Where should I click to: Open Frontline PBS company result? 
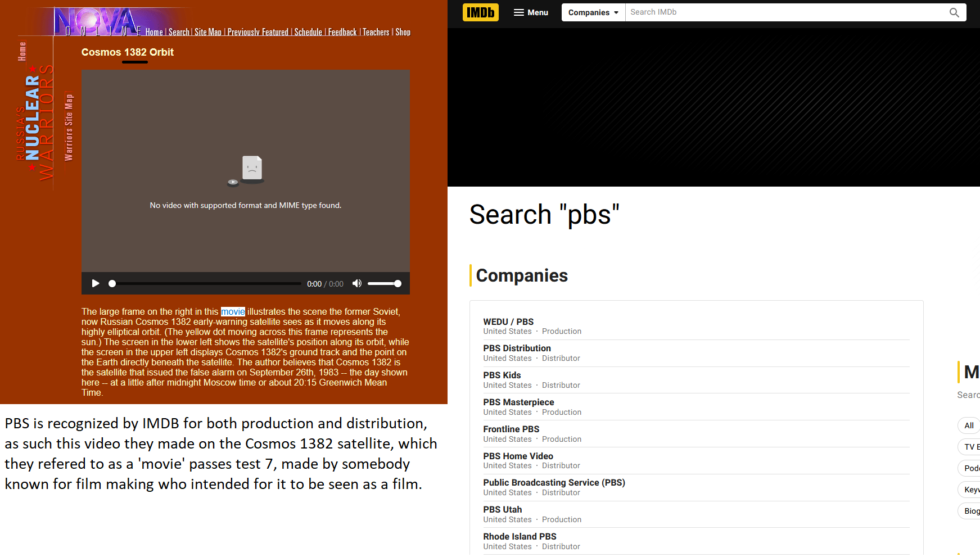point(511,429)
